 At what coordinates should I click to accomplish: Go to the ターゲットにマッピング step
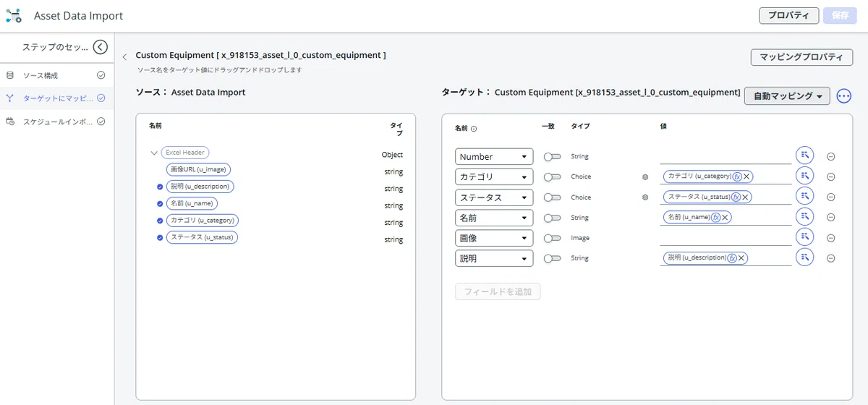point(56,98)
